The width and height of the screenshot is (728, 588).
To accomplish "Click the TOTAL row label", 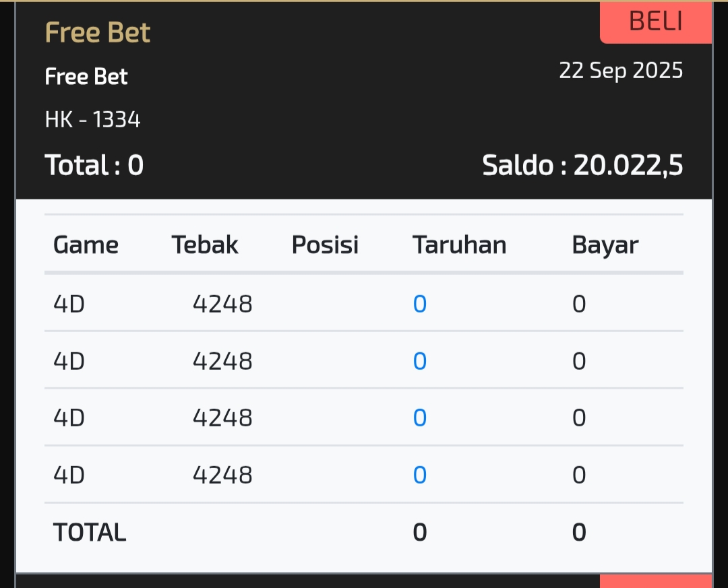I will pyautogui.click(x=90, y=533).
